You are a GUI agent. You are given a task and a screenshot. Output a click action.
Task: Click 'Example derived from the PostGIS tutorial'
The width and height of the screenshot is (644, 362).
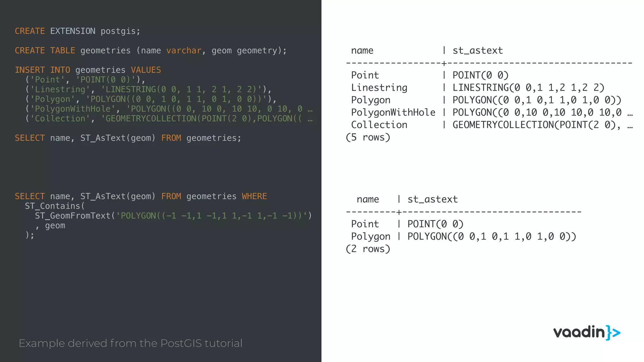pos(130,343)
